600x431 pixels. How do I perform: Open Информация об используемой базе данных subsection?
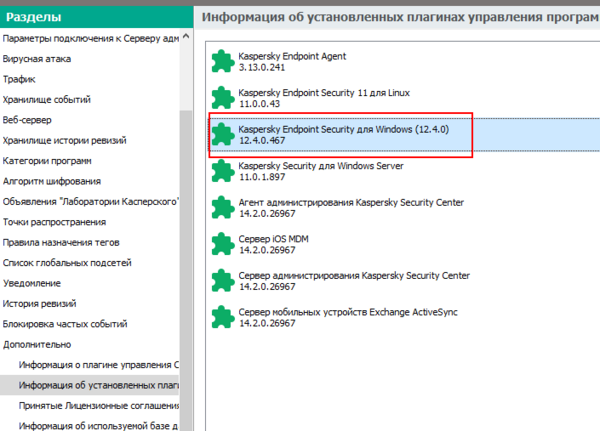(x=98, y=426)
